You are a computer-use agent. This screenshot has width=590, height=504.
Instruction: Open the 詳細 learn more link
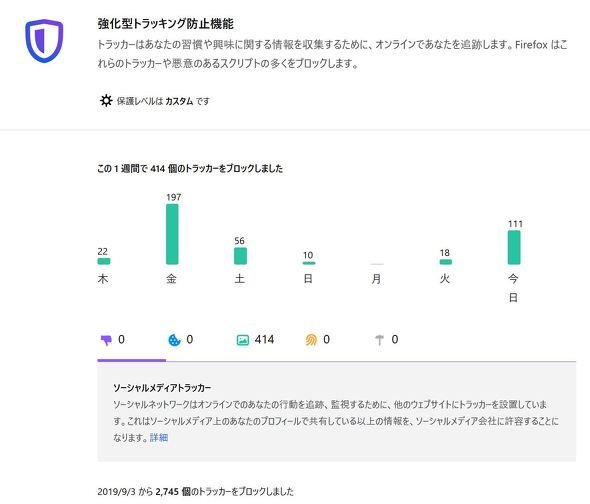click(x=159, y=437)
